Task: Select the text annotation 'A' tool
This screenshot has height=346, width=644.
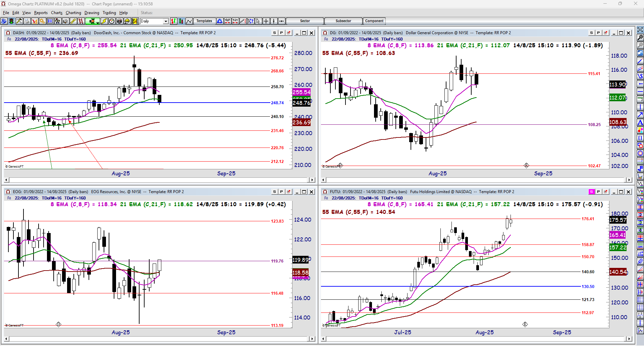Action: (x=640, y=123)
